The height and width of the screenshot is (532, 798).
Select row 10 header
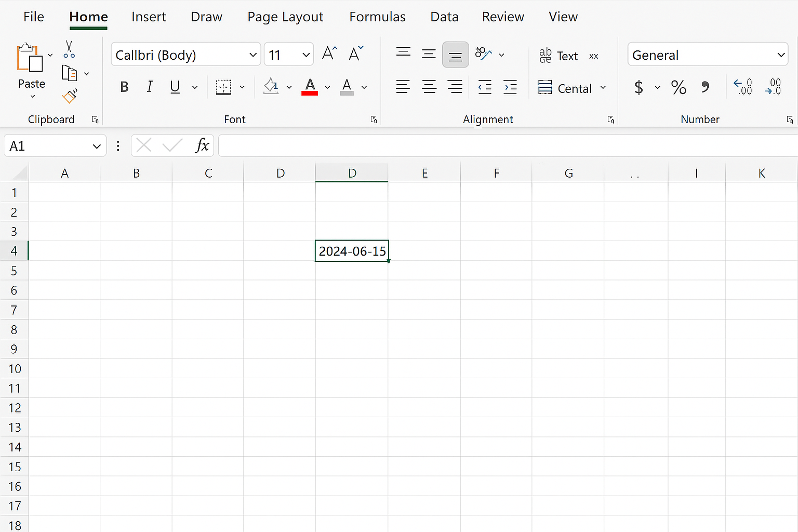[15, 369]
